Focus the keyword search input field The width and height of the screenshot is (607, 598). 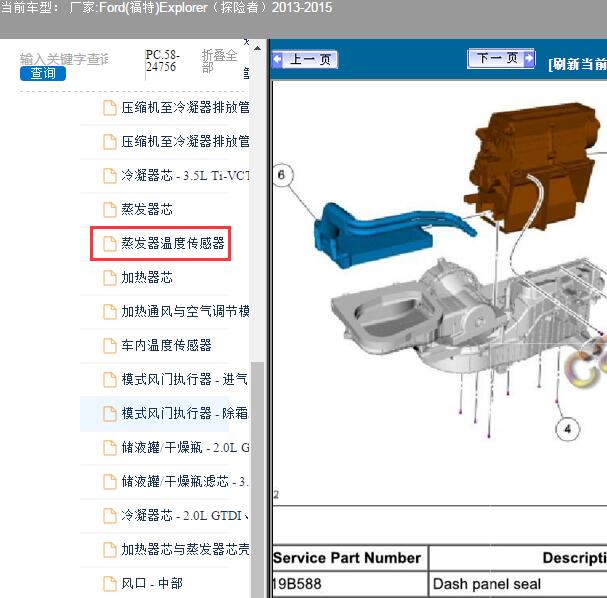coord(65,59)
